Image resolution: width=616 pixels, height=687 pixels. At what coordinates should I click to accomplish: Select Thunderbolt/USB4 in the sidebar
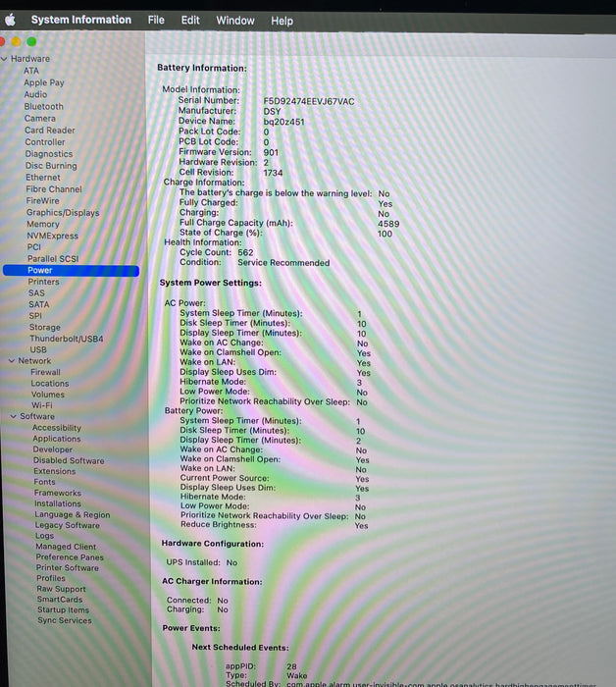67,339
